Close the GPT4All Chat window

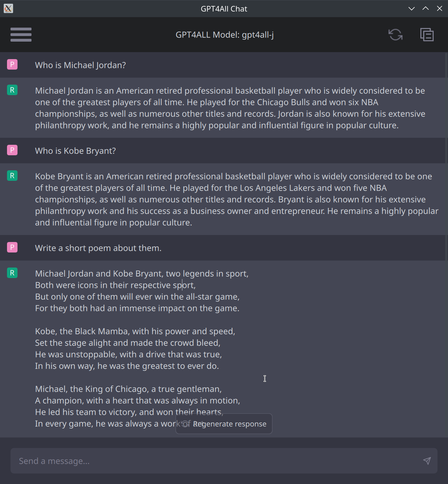point(440,8)
